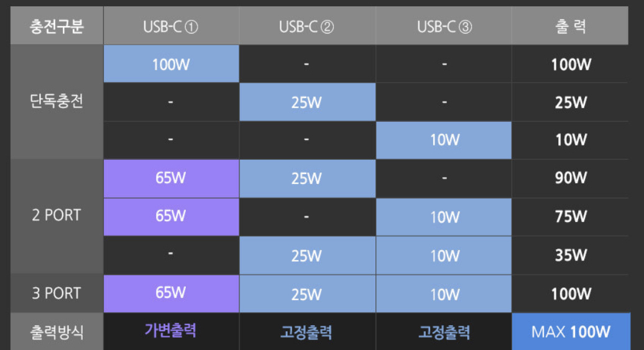Click 고정출력 under the USB-C ② column
The image size is (644, 350).
coord(307,331)
